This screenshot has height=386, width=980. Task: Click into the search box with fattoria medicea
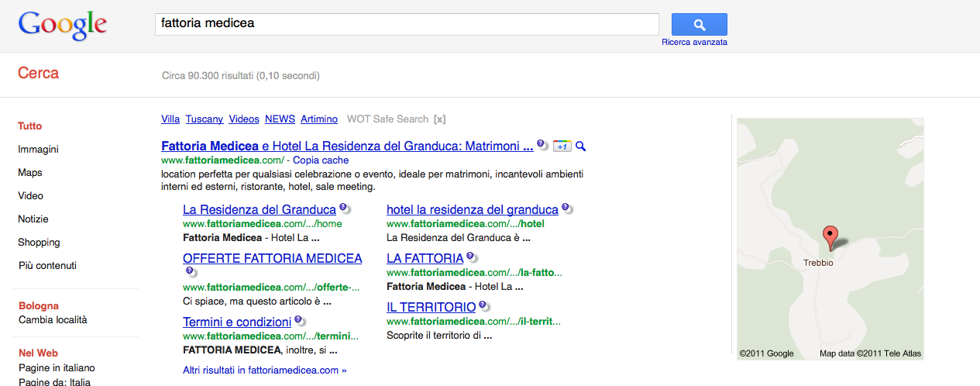pos(407,24)
